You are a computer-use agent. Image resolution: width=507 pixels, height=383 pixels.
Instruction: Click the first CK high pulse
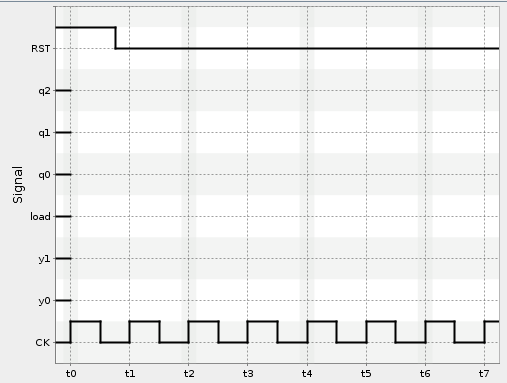(86, 321)
